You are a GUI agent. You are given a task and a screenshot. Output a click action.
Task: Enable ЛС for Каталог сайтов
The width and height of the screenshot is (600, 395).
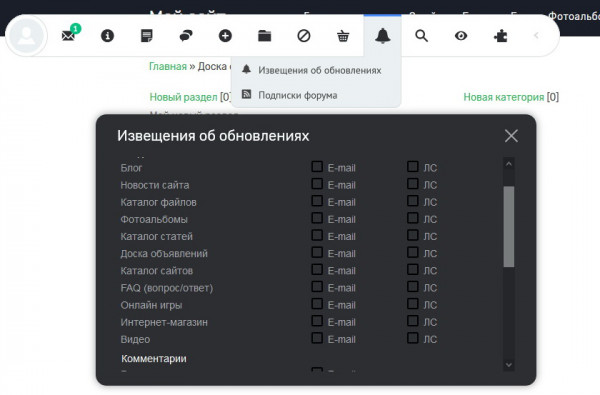(412, 270)
